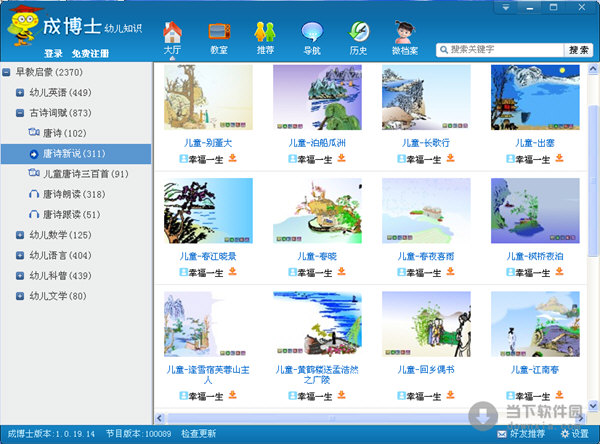This screenshot has height=444, width=600.
Task: Open the 儿童-回乡偶书 thumbnail
Action: [x=426, y=324]
